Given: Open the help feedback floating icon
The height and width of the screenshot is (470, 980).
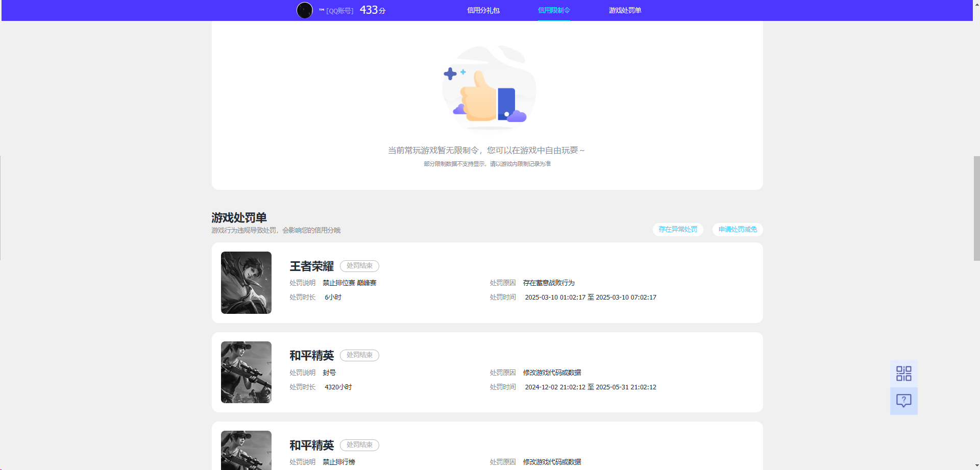Looking at the screenshot, I should pos(903,401).
